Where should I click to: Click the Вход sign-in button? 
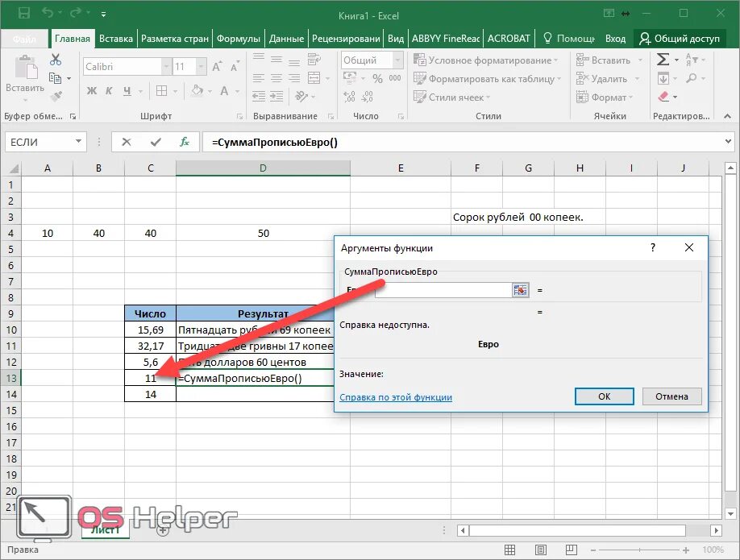coord(615,39)
